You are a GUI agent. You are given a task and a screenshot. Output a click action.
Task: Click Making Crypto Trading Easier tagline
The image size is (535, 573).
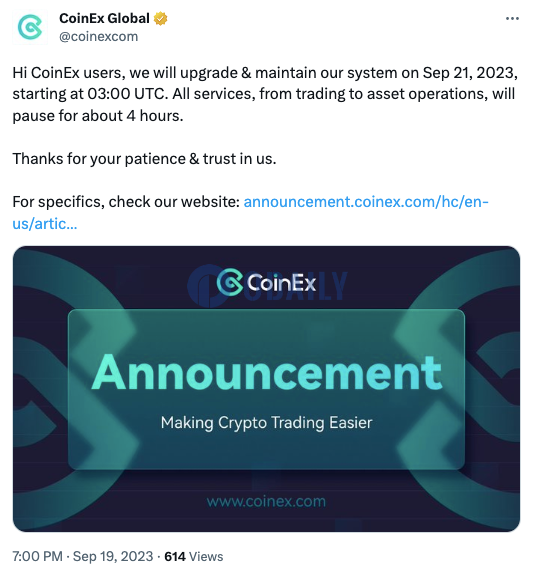266,423
